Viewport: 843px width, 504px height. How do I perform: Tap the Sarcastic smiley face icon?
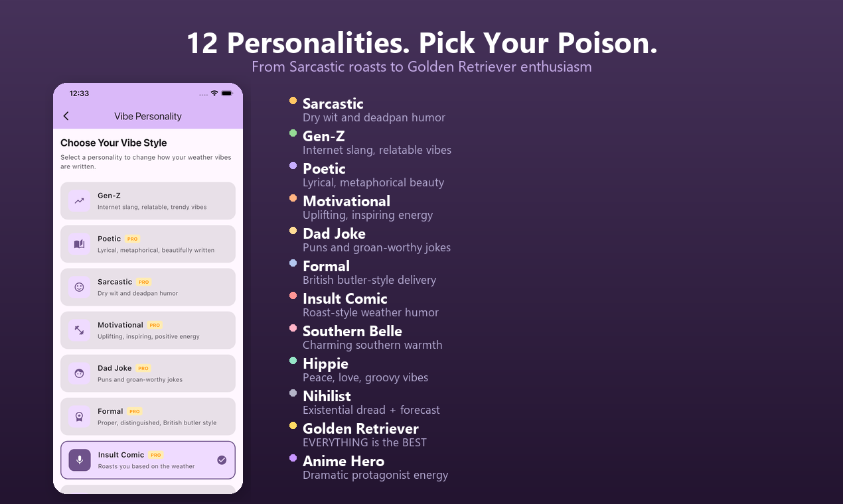coord(80,286)
